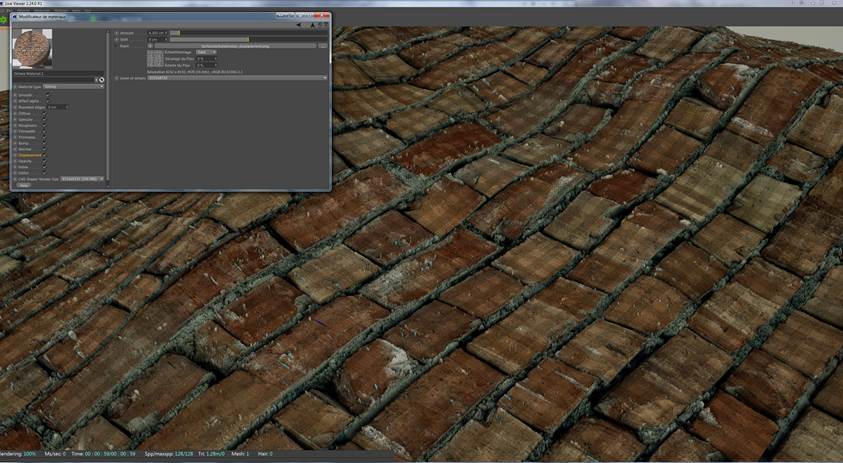
Task: Adjust the Amount slider bar
Action: coord(249,33)
